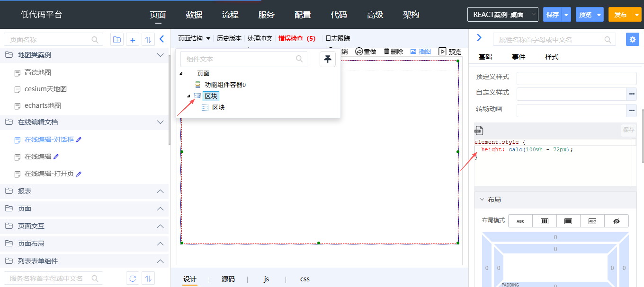
Task: Switch to the 数据 top menu
Action: pos(194,15)
